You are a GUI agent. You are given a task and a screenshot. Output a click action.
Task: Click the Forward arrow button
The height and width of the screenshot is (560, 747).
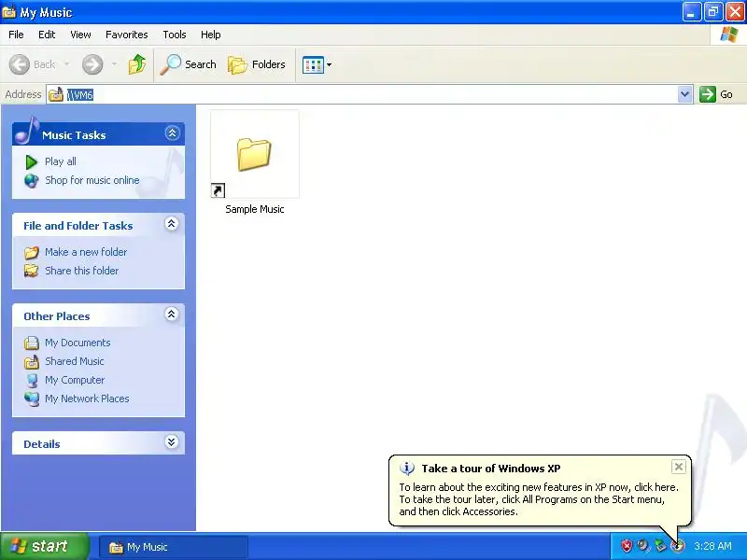[92, 64]
